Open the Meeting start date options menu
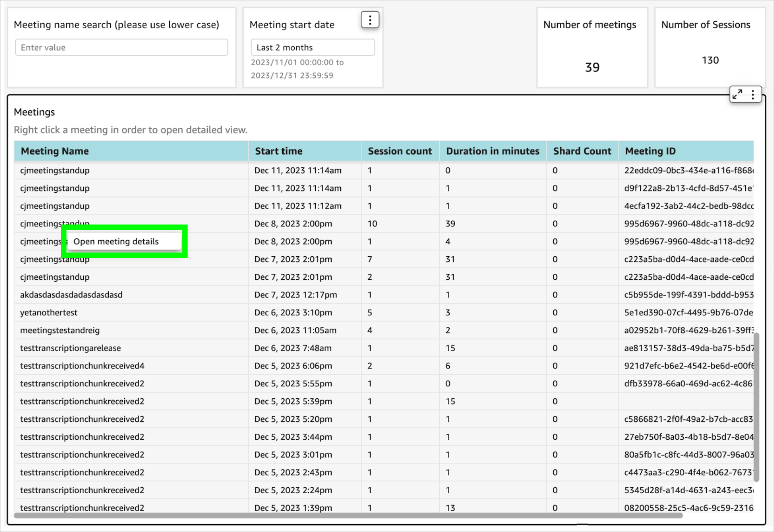Viewport: 774px width, 532px height. [x=370, y=19]
